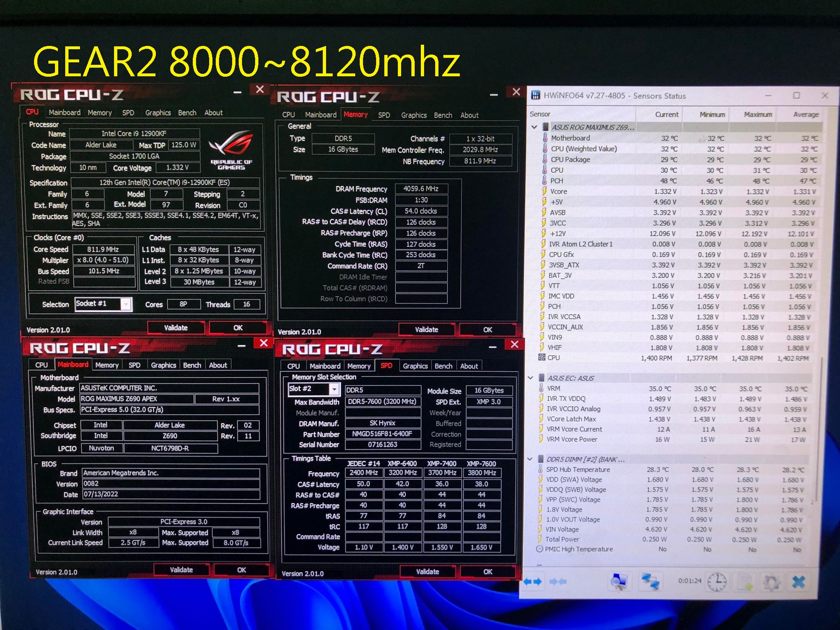The height and width of the screenshot is (630, 840).
Task: Click chip icon beside ASUS ROG MAXIMUS Z69 group
Action: [x=546, y=127]
